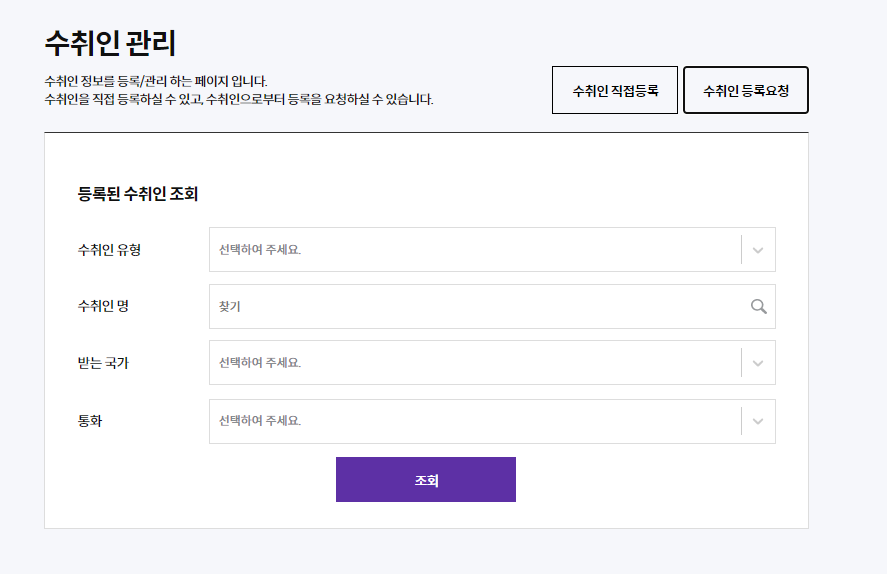This screenshot has width=887, height=574.
Task: Click the purple 조회 search button
Action: coord(426,480)
